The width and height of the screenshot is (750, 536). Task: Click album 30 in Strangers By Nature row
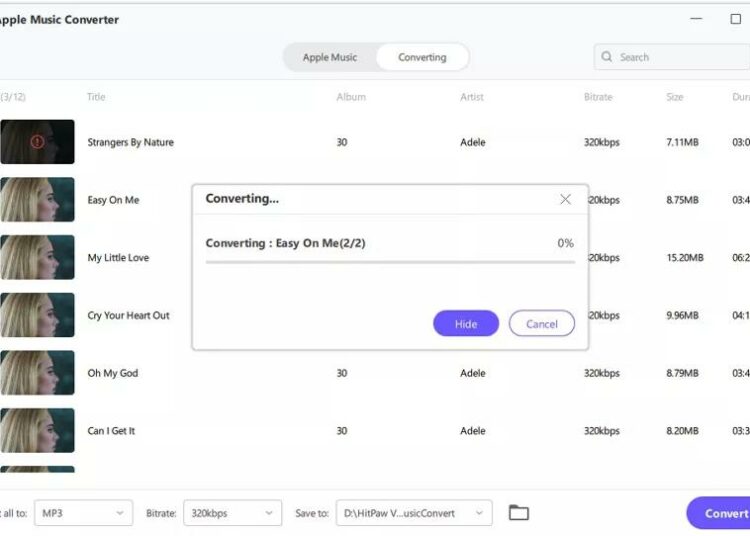(342, 142)
